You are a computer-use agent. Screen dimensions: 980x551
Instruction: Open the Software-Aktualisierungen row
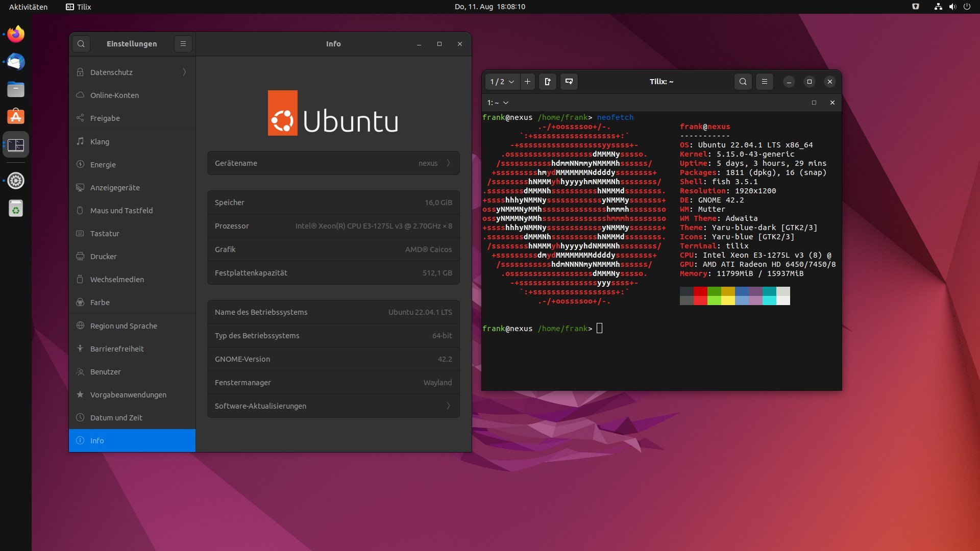click(x=333, y=406)
